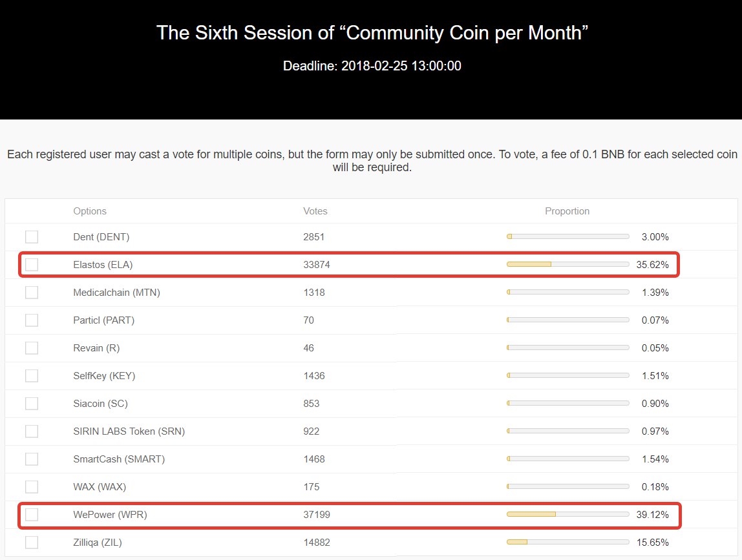Click the Votes column header
Image resolution: width=742 pixels, height=560 pixels.
(x=315, y=211)
